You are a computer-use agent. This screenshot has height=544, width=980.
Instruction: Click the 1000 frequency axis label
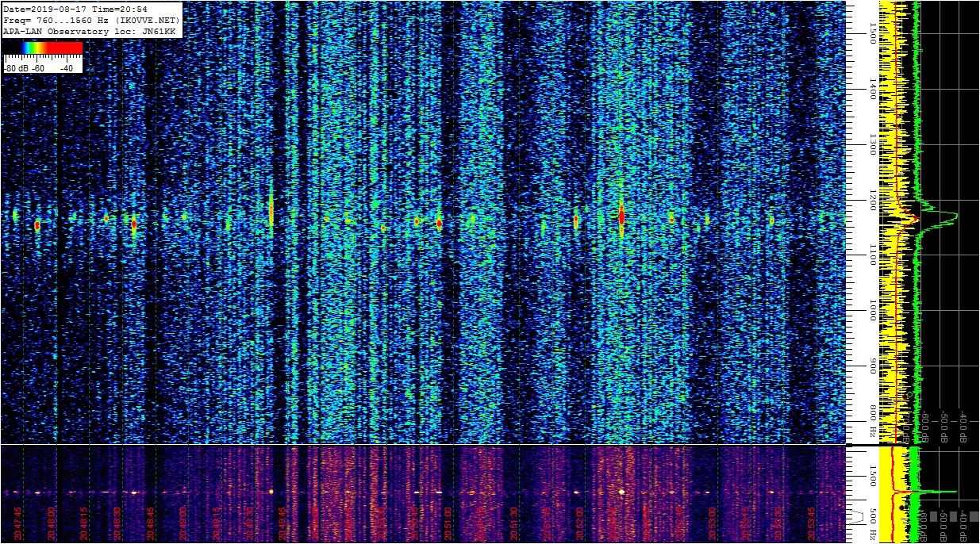(x=873, y=310)
